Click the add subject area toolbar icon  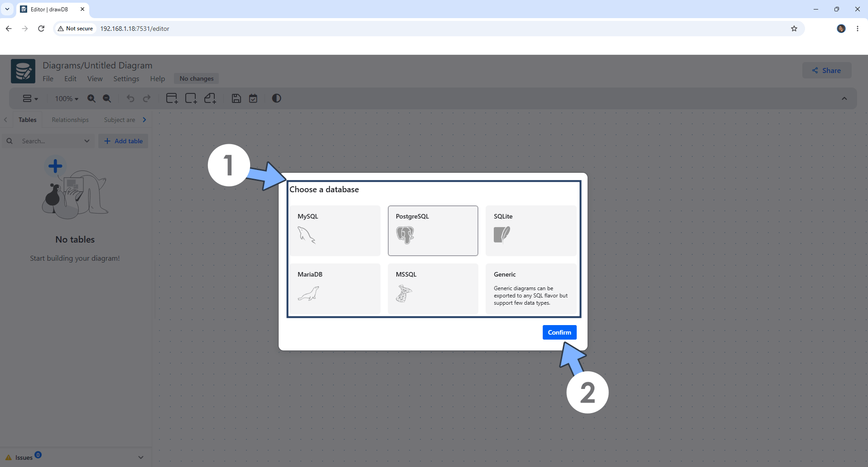coord(191,98)
